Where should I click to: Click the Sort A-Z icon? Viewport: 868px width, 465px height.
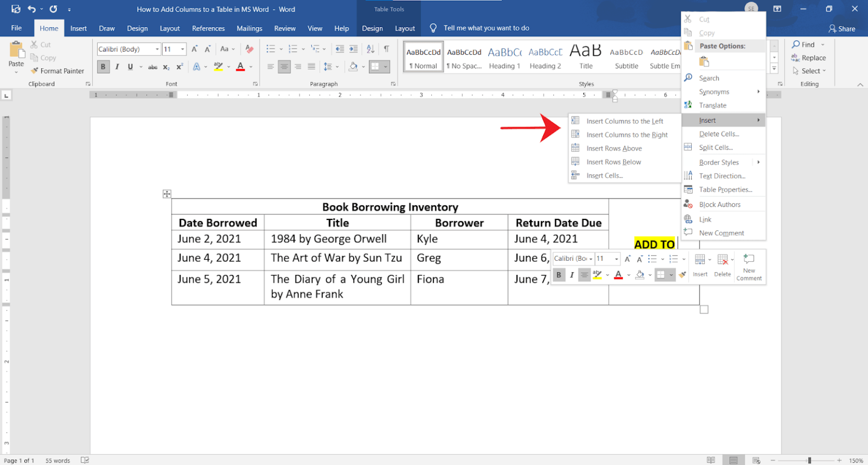(x=370, y=49)
